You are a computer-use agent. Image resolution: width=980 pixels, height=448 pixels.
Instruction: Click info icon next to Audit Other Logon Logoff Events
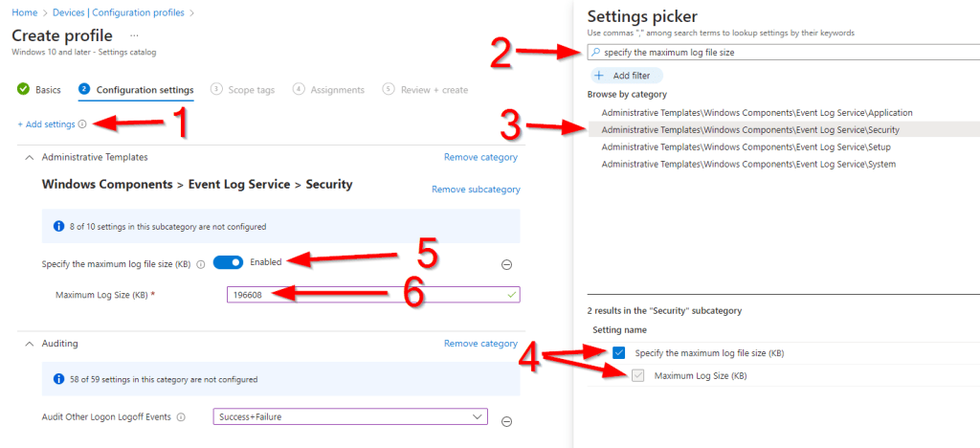pos(181,417)
